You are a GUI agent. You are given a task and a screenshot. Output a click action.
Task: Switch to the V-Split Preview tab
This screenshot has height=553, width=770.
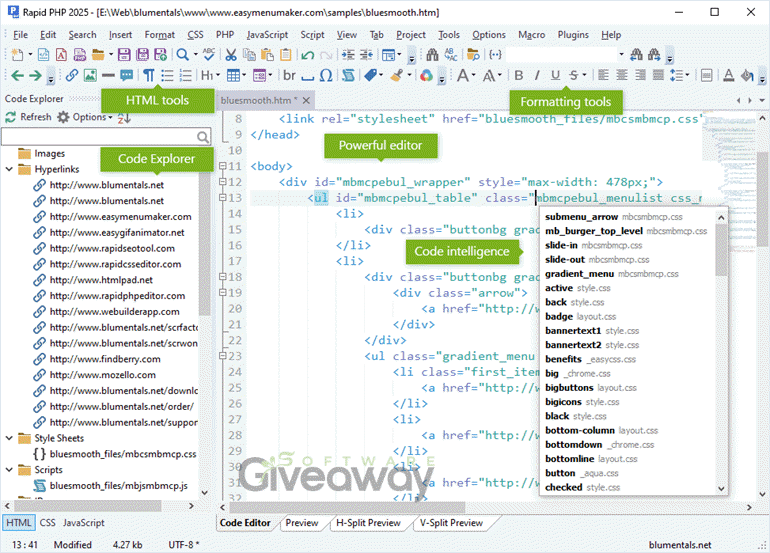pyautogui.click(x=451, y=523)
